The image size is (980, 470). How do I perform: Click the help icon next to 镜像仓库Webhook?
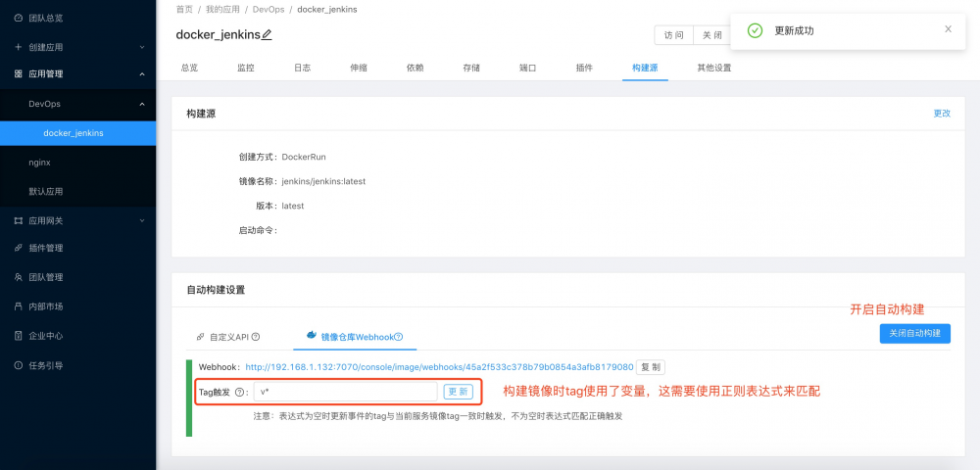click(399, 337)
